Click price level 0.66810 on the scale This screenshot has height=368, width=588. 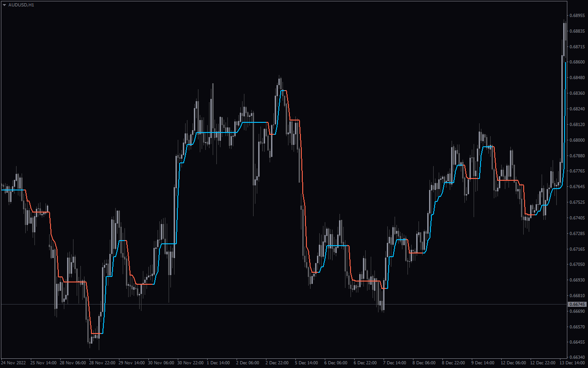coord(578,296)
